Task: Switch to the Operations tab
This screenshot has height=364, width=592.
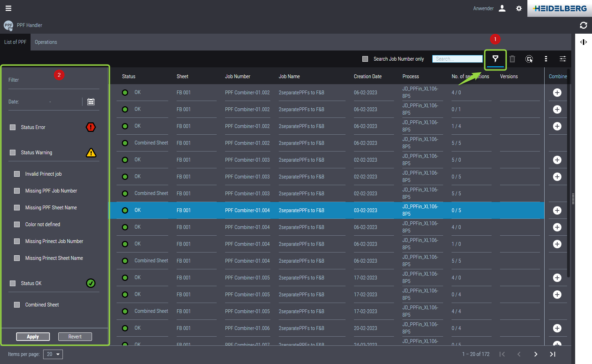Action: pos(46,42)
